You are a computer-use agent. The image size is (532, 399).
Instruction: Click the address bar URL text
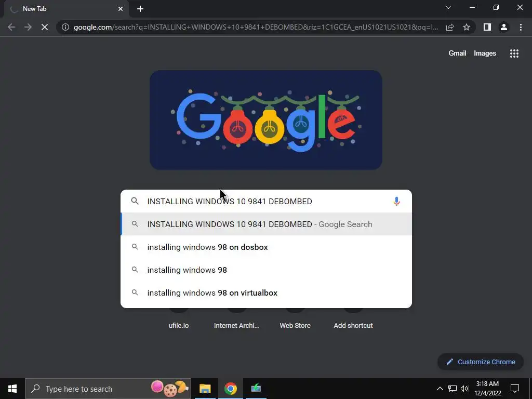point(256,27)
